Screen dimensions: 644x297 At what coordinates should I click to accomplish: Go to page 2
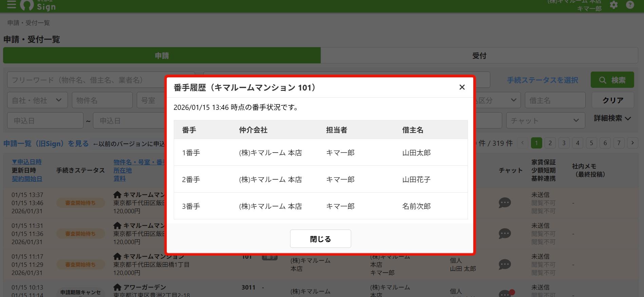pos(550,143)
